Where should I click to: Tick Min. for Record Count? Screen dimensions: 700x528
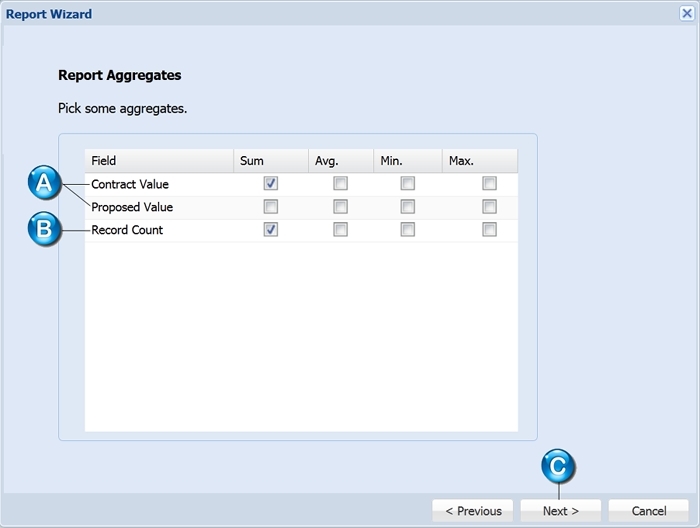tap(408, 229)
